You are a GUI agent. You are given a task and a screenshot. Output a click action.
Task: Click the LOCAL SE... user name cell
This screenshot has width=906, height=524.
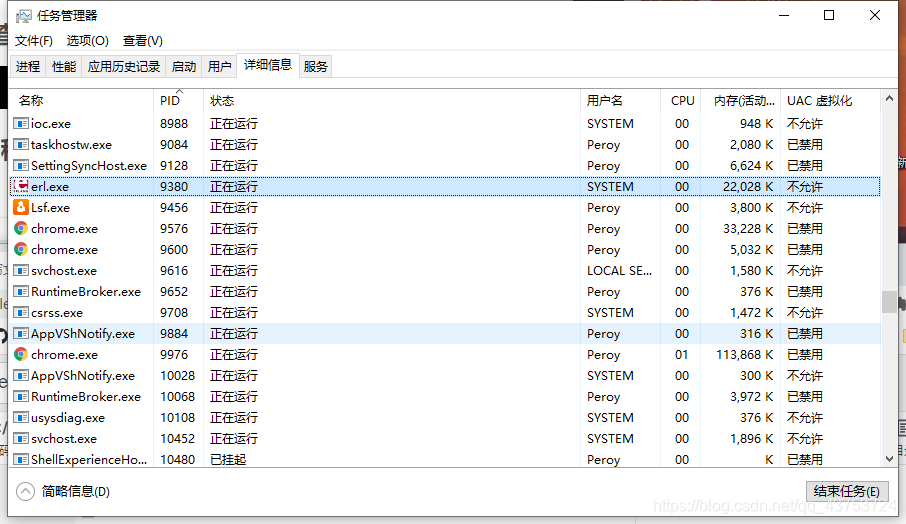tap(619, 270)
